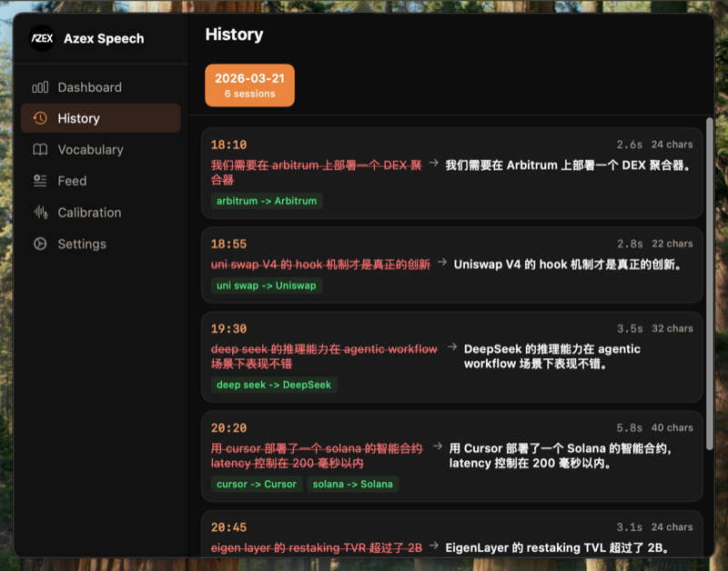Screen dimensions: 728x571
Task: Click the 2.8s duration label
Action: [630, 244]
